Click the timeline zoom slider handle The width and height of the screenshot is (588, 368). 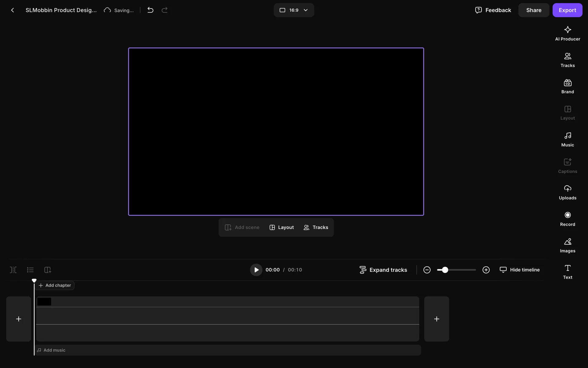pos(445,270)
